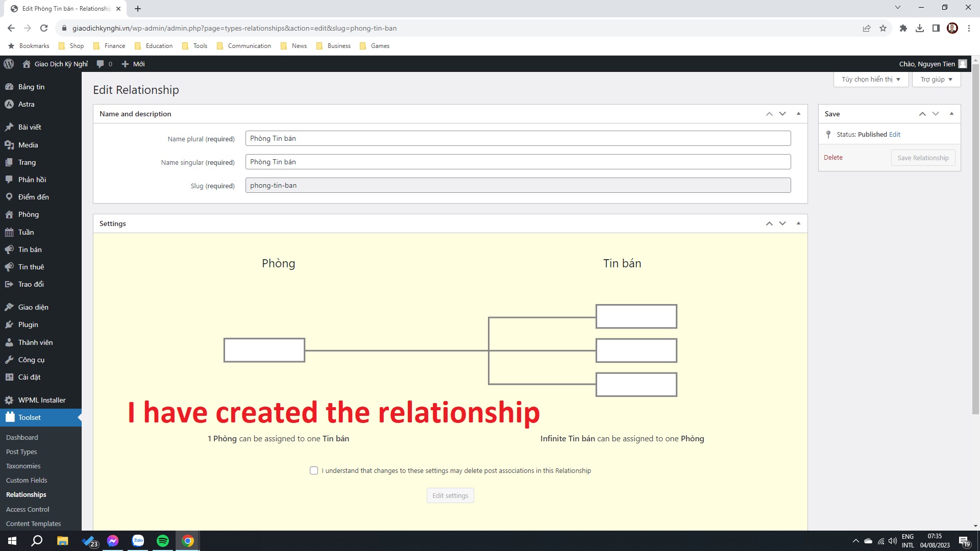
Task: Open the Giao Dịch Kỳ Nghỉ site home link
Action: (55, 64)
